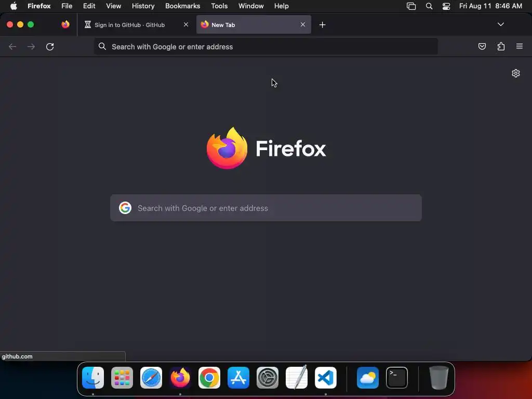Go back with the back arrow
The width and height of the screenshot is (532, 399).
[12, 46]
